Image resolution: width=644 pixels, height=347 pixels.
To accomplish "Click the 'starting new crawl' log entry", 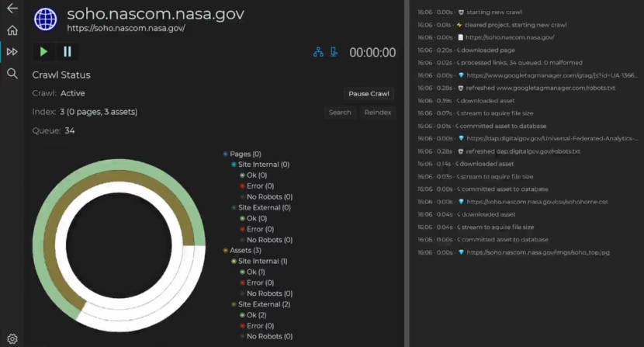I will [470, 12].
